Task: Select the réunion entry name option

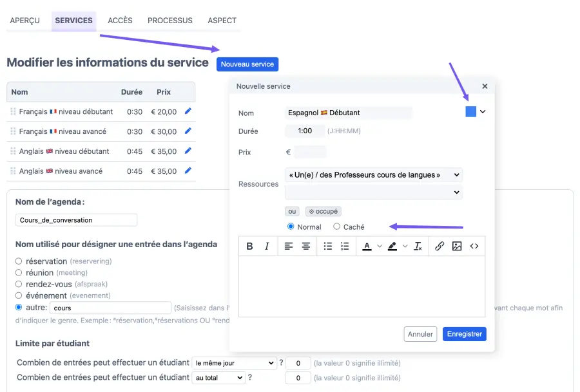Action: pos(19,273)
